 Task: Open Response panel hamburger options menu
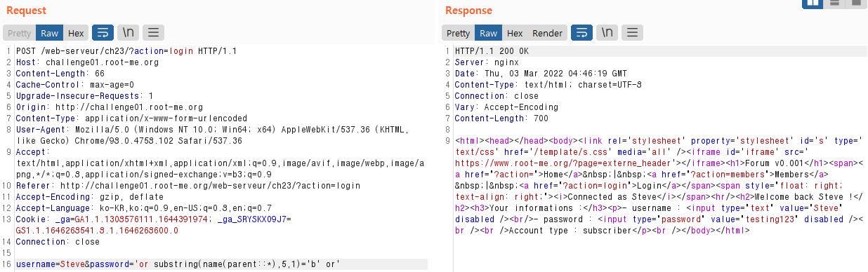point(633,32)
